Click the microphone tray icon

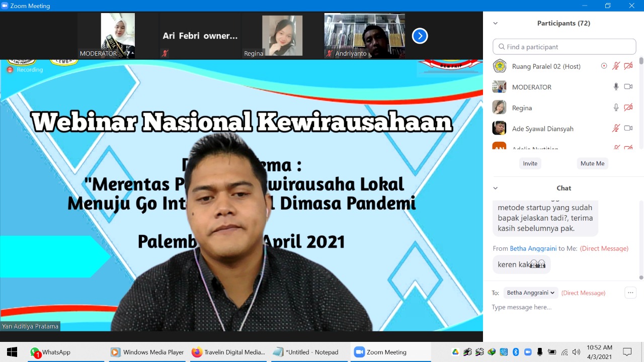540,352
